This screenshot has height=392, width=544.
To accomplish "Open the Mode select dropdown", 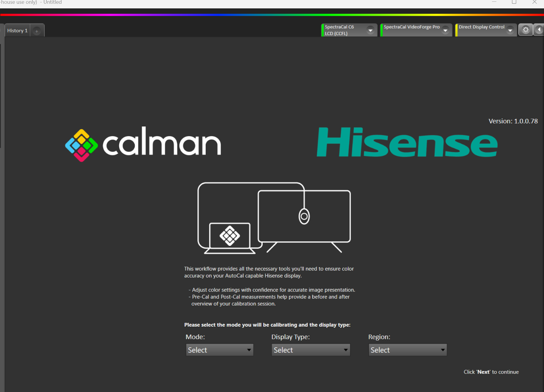I will tap(220, 350).
